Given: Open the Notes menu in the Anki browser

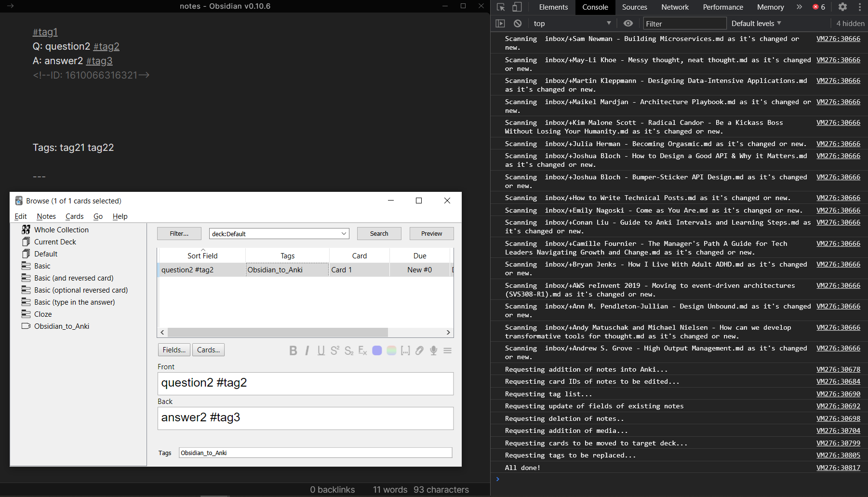Looking at the screenshot, I should 46,216.
